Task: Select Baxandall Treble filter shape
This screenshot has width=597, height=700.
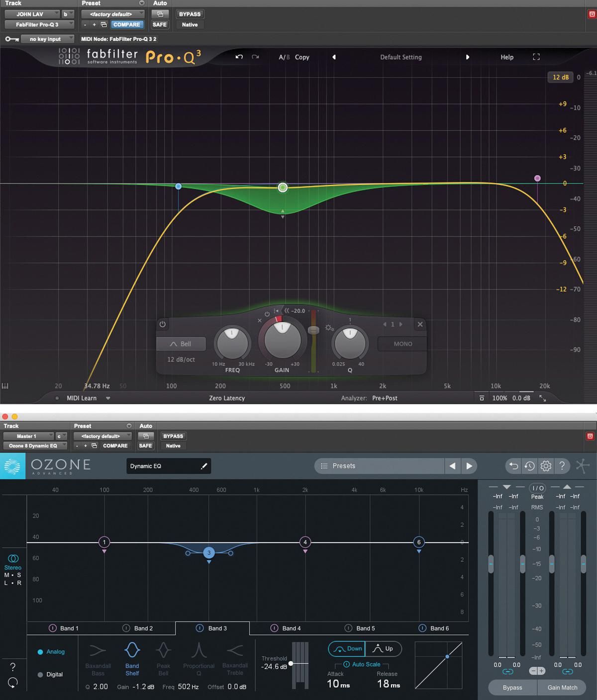Action: (235, 659)
